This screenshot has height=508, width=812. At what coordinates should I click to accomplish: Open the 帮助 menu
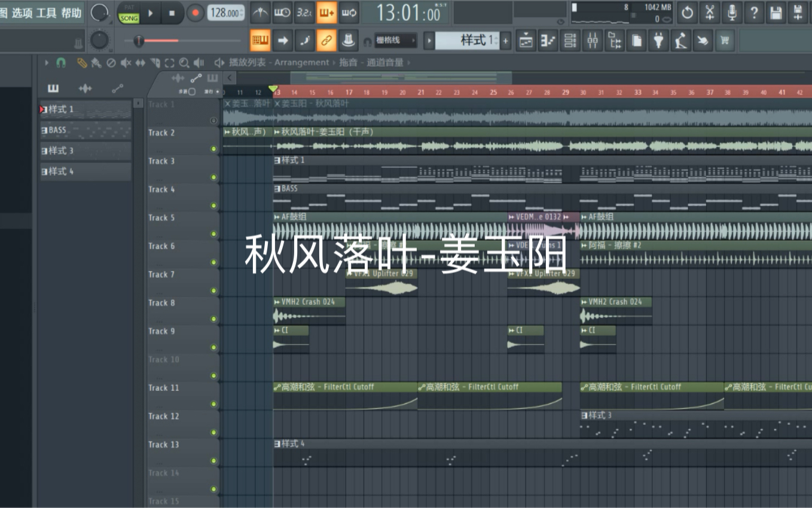71,13
